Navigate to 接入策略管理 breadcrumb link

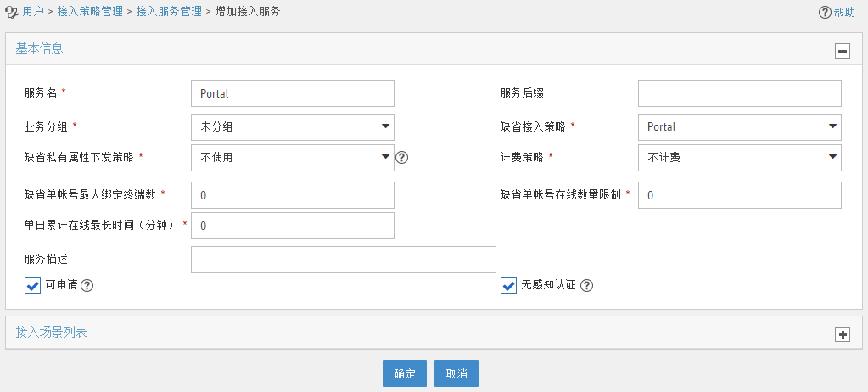pos(90,12)
